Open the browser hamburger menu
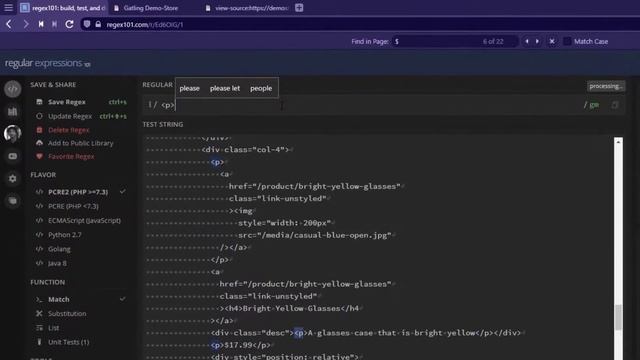 tap(8, 7)
